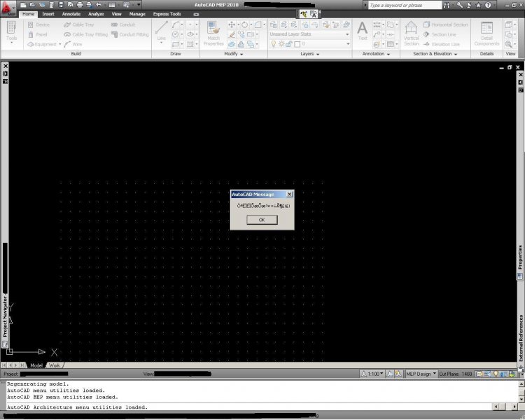525x420 pixels.
Task: Click the New drawing icon in quick access toolbar
Action: [x=23, y=5]
